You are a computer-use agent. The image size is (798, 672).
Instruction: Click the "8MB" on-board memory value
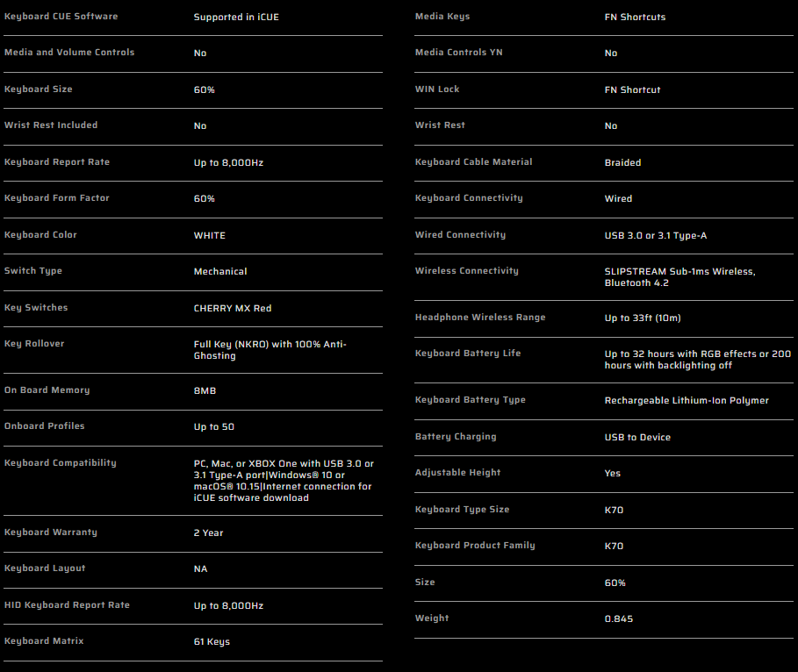coord(205,390)
